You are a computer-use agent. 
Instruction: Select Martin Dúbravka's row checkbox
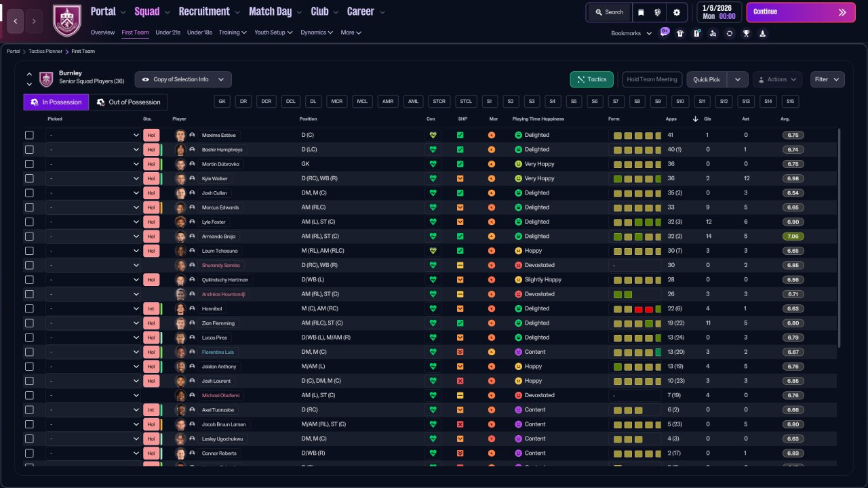click(x=29, y=164)
